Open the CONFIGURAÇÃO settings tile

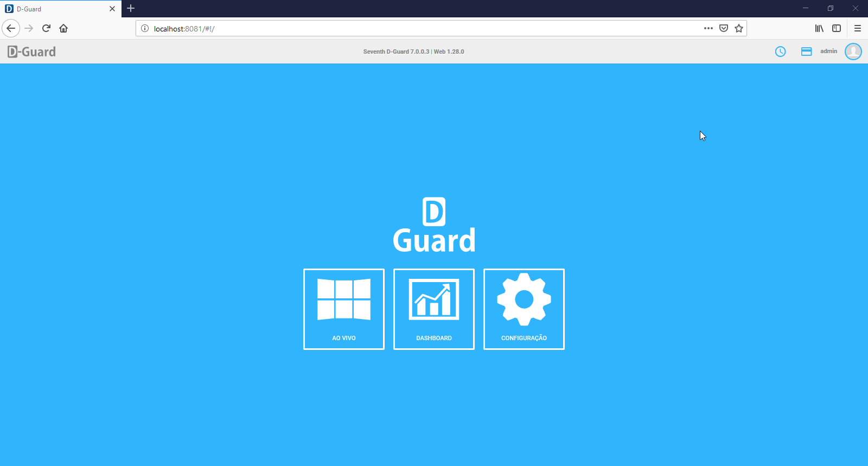point(524,309)
